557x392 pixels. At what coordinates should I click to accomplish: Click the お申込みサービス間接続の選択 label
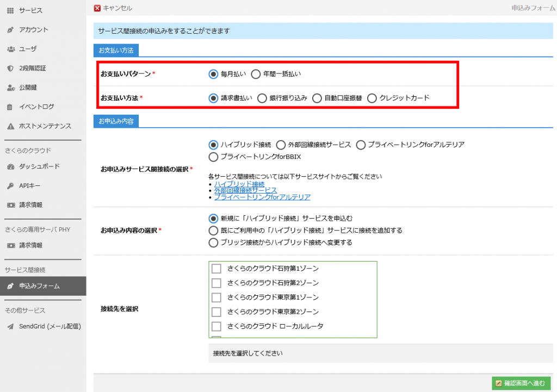pyautogui.click(x=145, y=170)
